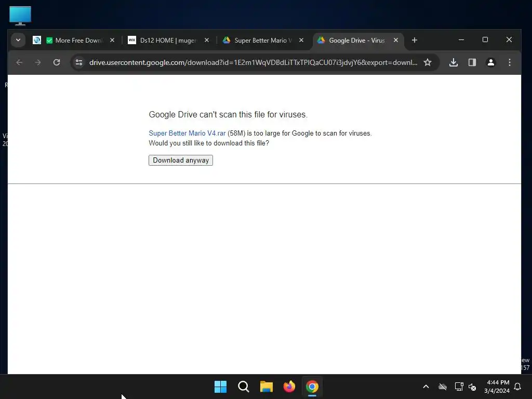Screen dimensions: 532x399
Task: Open the Super Better Mario V4.rar link
Action: [187, 134]
